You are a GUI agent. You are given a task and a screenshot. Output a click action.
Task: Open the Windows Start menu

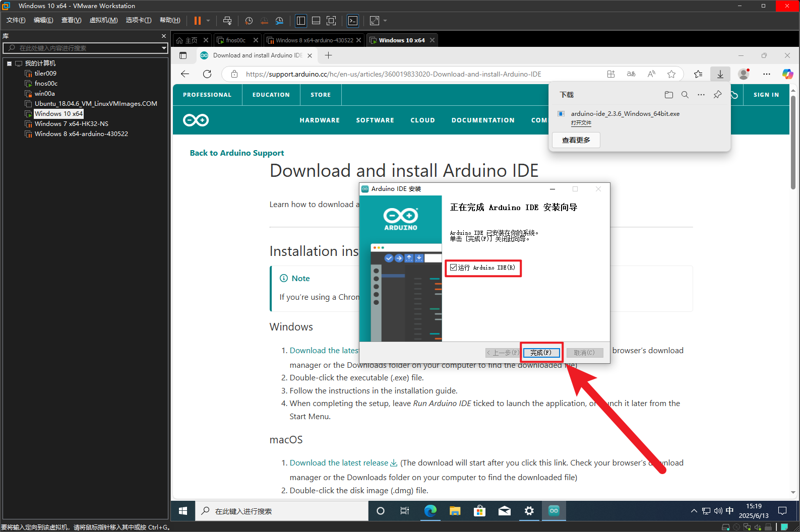pyautogui.click(x=183, y=511)
